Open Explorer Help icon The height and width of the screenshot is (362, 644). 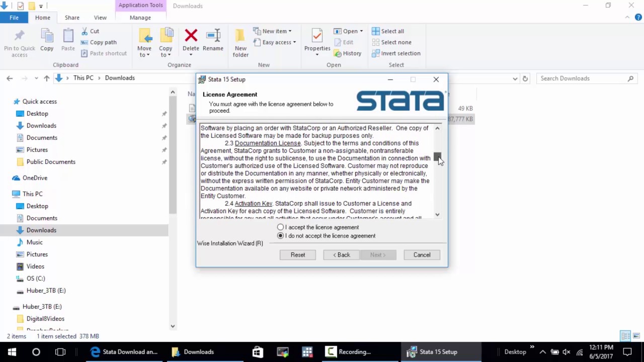638,18
